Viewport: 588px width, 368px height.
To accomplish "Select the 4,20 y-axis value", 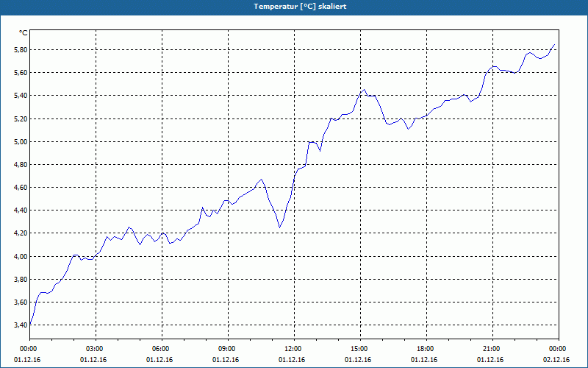I will 21,233.
